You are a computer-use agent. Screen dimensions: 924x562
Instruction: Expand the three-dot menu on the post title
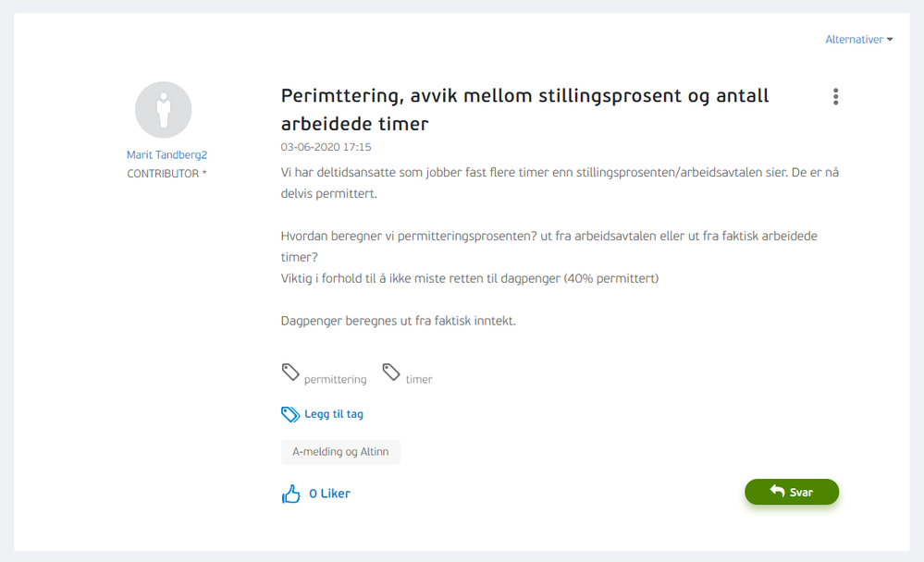[835, 96]
